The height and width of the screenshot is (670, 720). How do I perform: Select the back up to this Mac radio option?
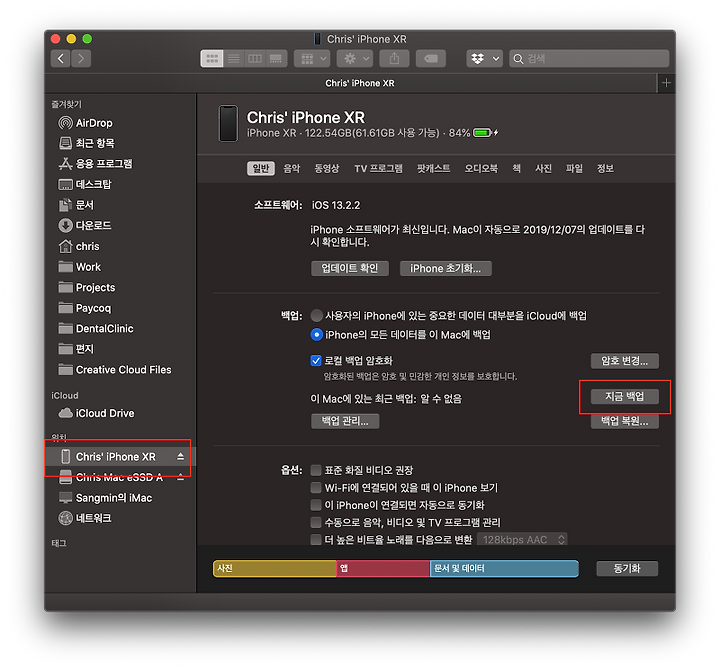316,335
